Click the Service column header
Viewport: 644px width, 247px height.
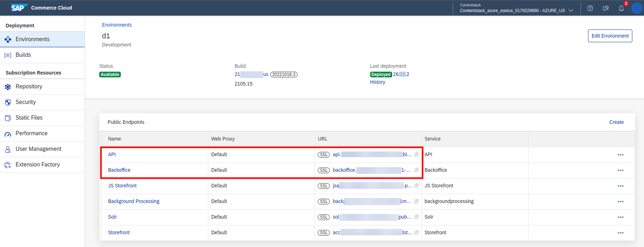coord(432,139)
